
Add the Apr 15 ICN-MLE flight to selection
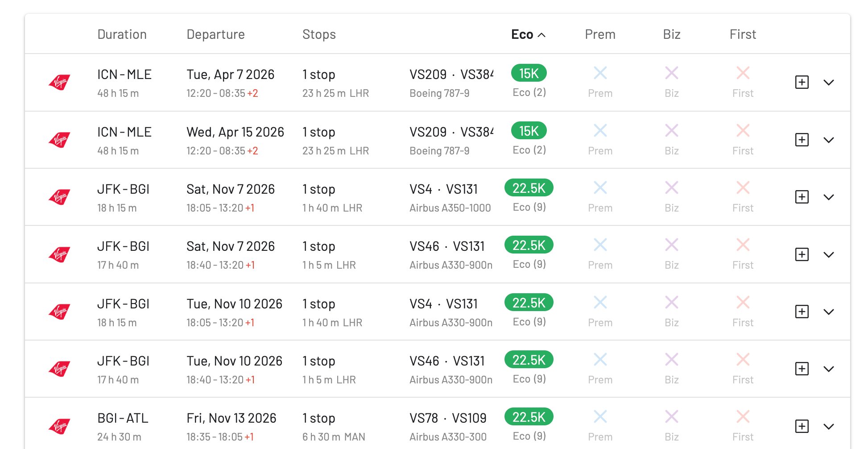pos(802,140)
